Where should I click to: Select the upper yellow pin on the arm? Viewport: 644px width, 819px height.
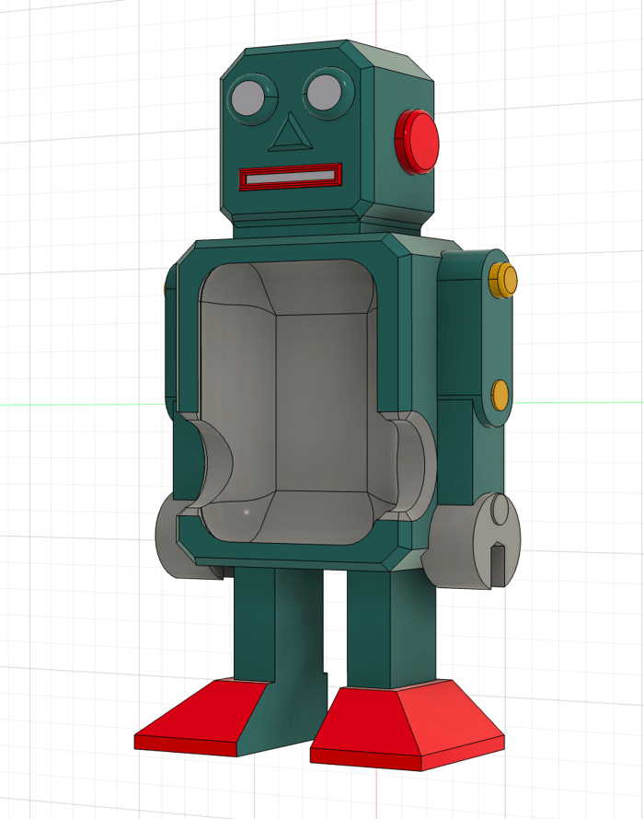[x=503, y=280]
